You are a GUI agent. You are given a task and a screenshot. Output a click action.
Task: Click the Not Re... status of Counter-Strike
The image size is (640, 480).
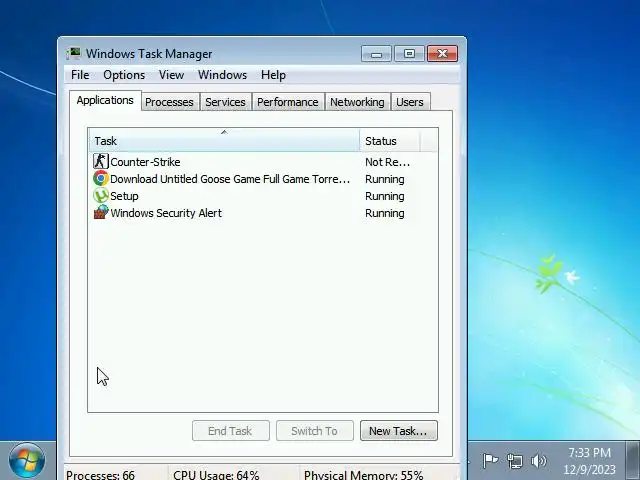tap(387, 162)
